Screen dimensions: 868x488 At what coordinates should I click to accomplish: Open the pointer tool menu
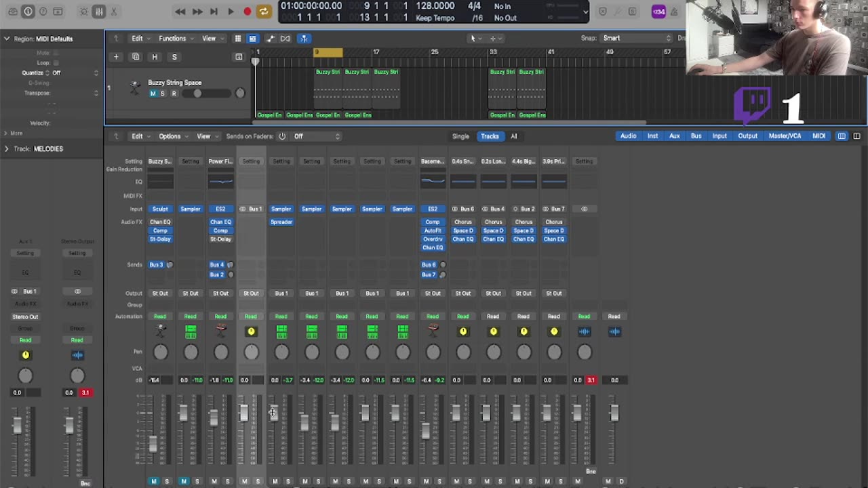point(475,39)
